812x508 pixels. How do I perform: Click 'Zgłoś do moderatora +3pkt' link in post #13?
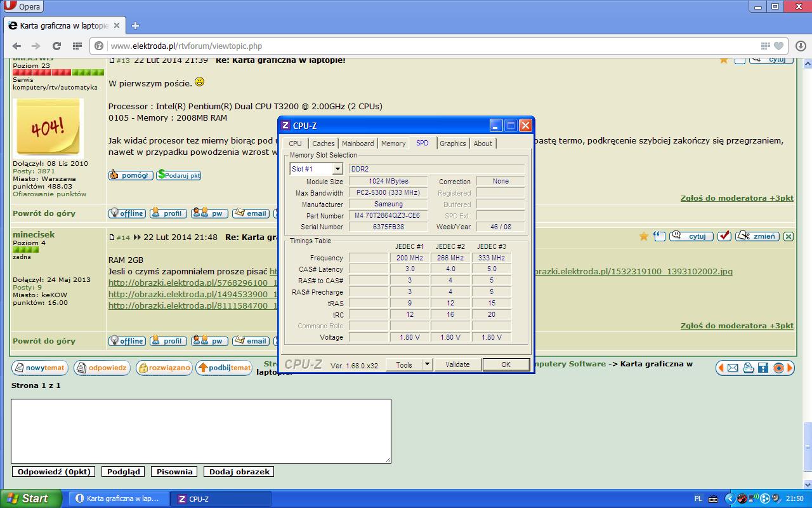click(x=737, y=198)
